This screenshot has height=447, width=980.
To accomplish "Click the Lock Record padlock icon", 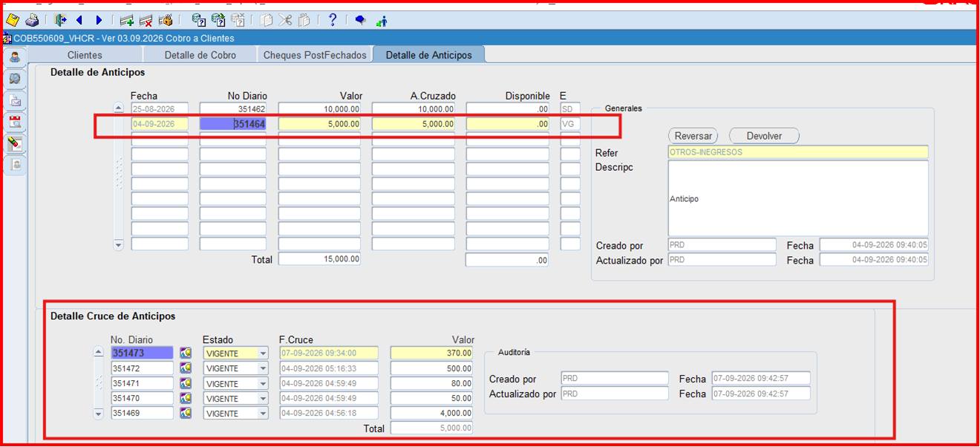I will pyautogui.click(x=166, y=20).
